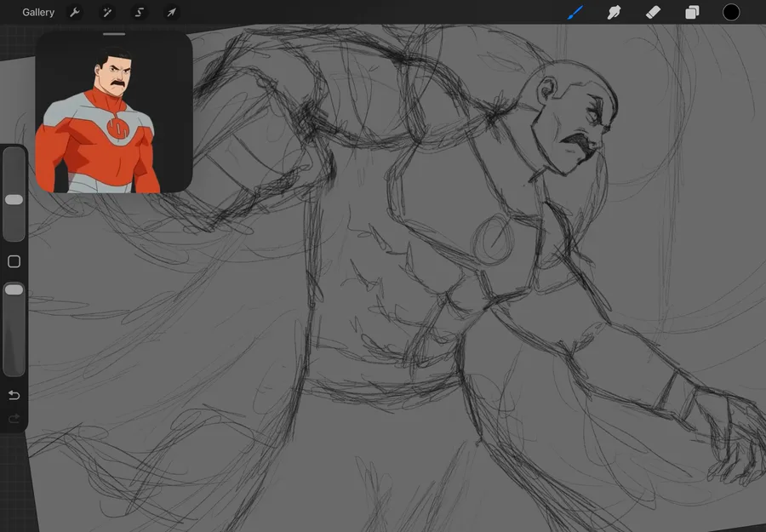Open the black color picker circle
The height and width of the screenshot is (532, 766).
(731, 12)
